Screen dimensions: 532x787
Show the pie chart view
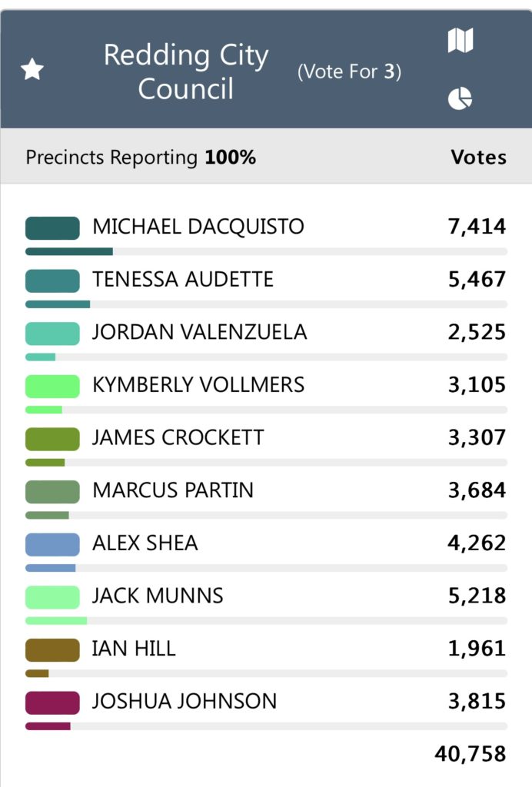coord(460,99)
